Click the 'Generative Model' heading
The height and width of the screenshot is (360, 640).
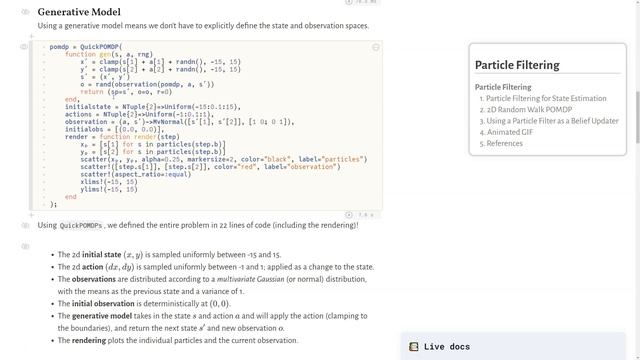pyautogui.click(x=79, y=12)
